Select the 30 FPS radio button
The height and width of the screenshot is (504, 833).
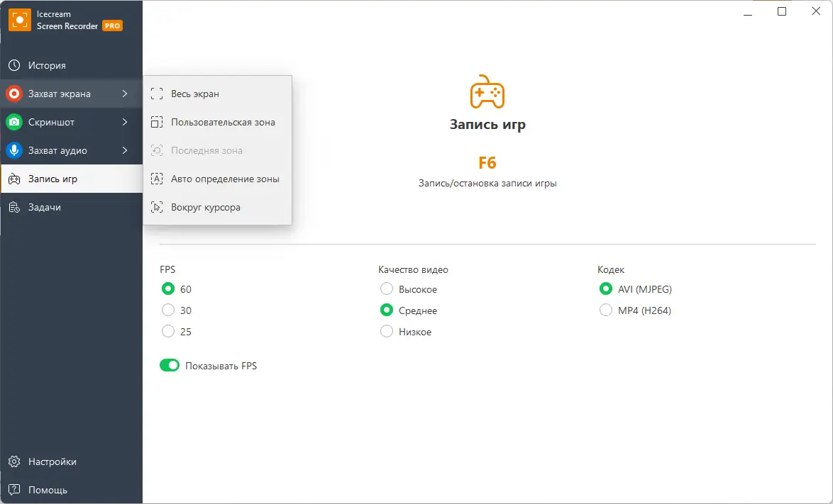[x=168, y=310]
